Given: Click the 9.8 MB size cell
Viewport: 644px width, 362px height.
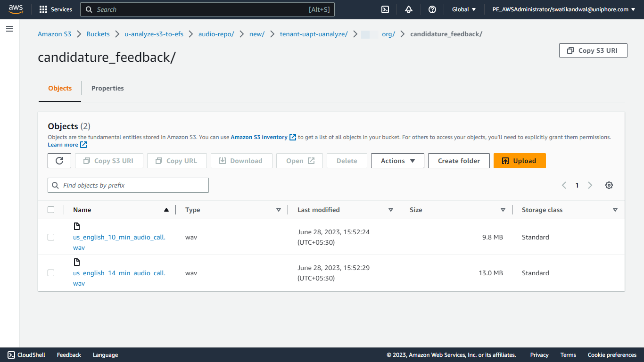Looking at the screenshot, I should coord(492,237).
